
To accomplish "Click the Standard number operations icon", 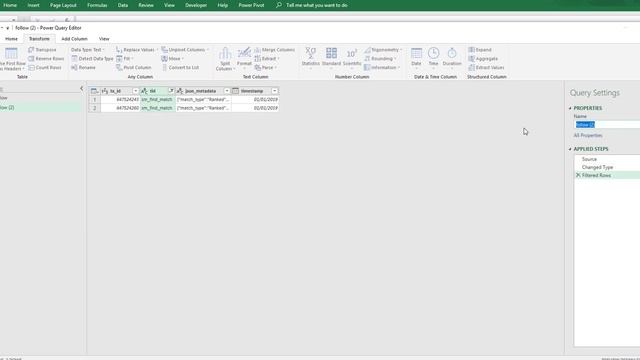I will tap(331, 53).
